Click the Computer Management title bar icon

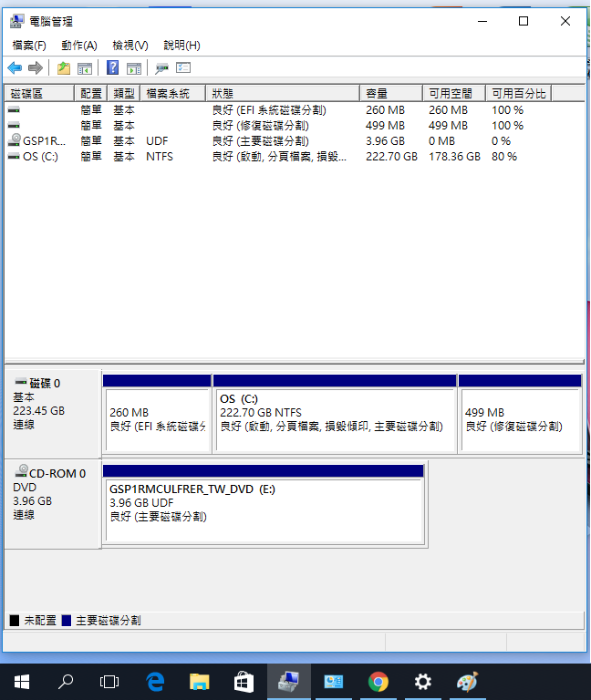tap(17, 21)
